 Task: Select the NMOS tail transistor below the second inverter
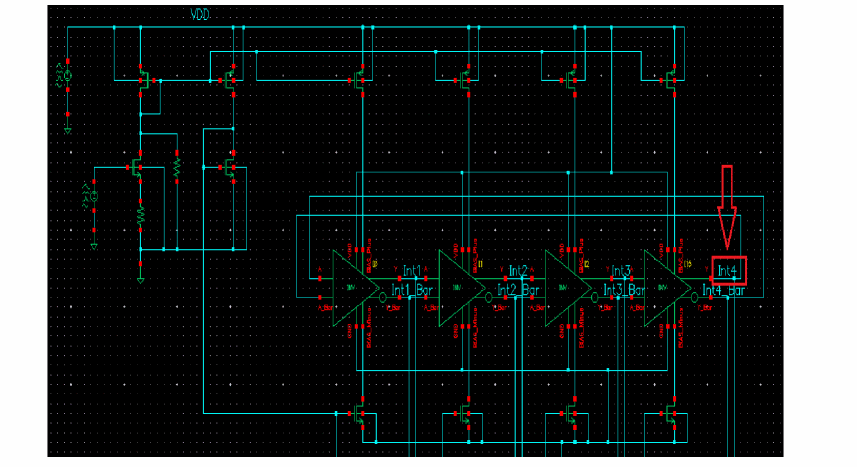(x=465, y=414)
